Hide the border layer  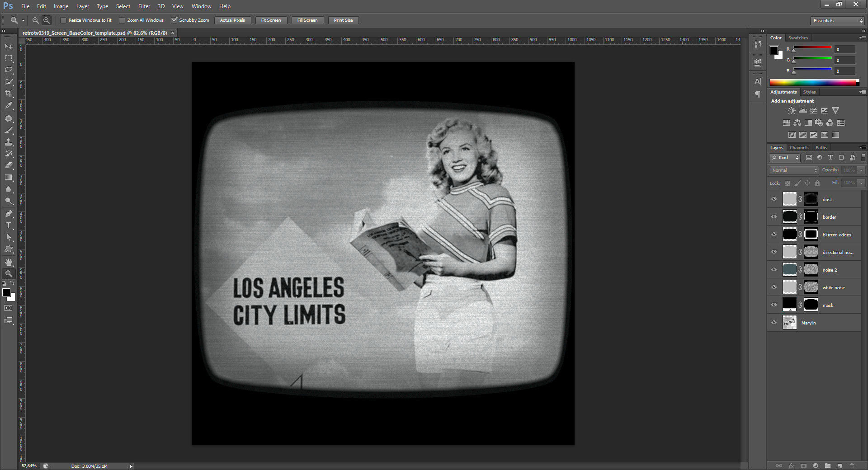click(774, 217)
